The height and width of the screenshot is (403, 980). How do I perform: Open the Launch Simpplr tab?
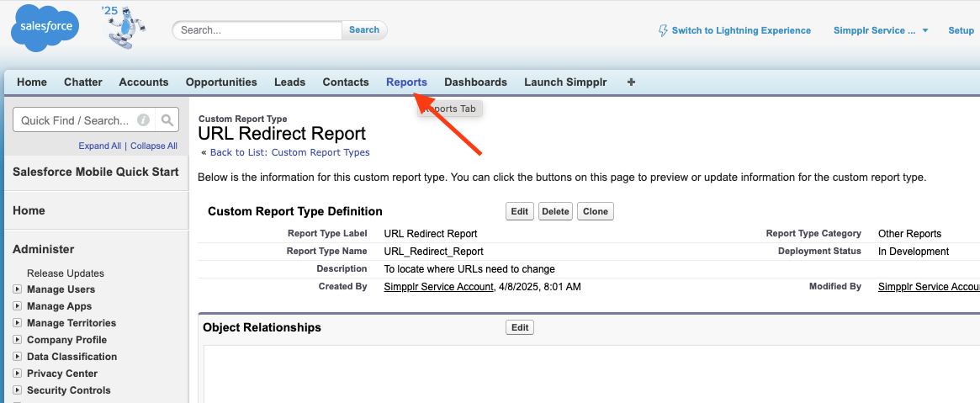pos(565,82)
